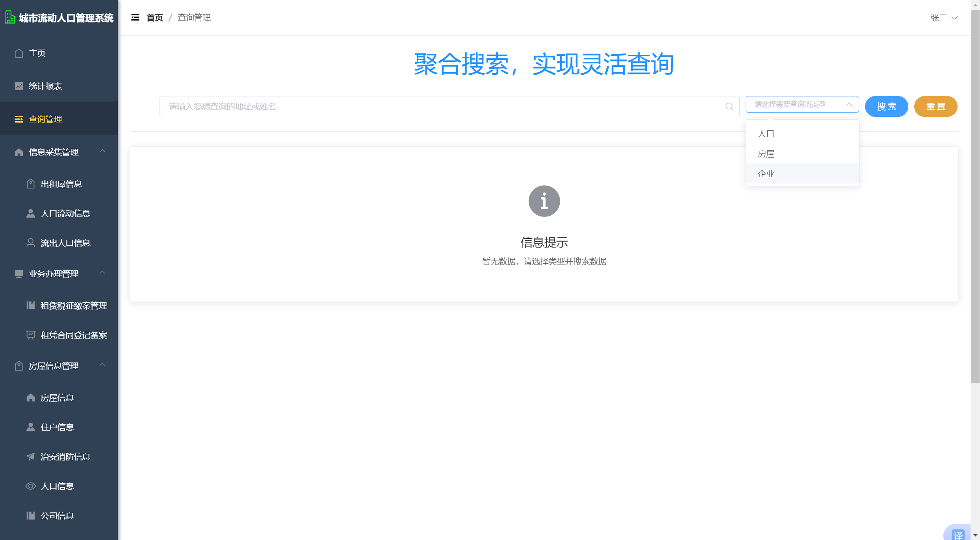Screen dimensions: 980x540
Task: Open the 查询管理 menu item
Action: coord(59,118)
